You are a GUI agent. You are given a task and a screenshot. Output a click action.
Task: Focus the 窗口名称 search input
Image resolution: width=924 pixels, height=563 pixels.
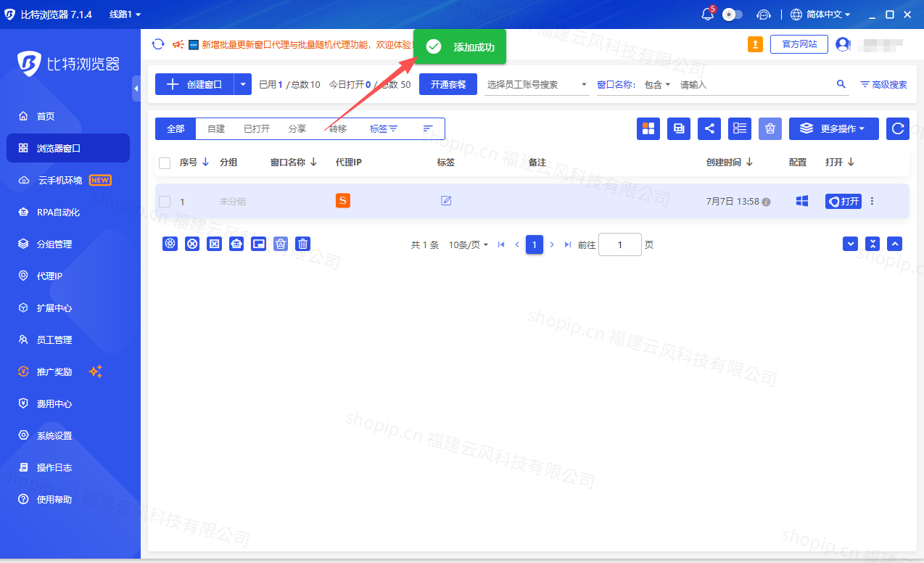pos(754,85)
